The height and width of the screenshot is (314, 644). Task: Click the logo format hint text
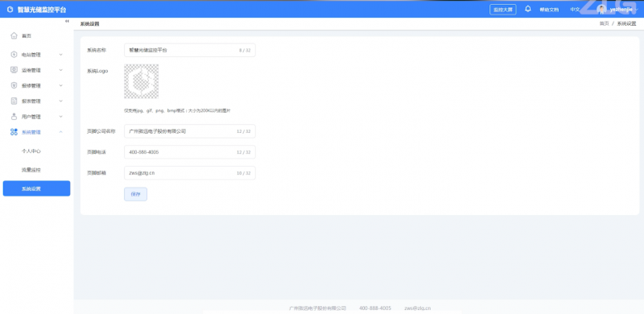click(177, 110)
